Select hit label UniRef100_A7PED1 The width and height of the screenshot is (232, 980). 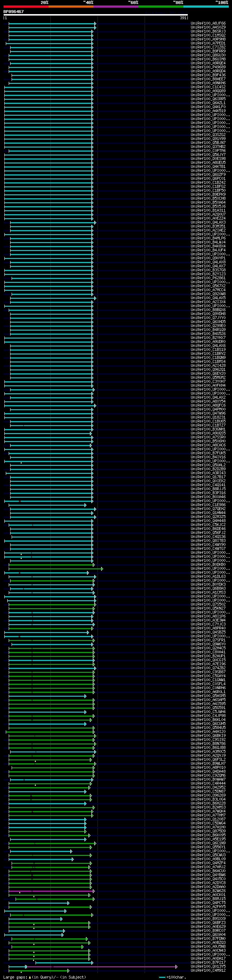coord(208,43)
